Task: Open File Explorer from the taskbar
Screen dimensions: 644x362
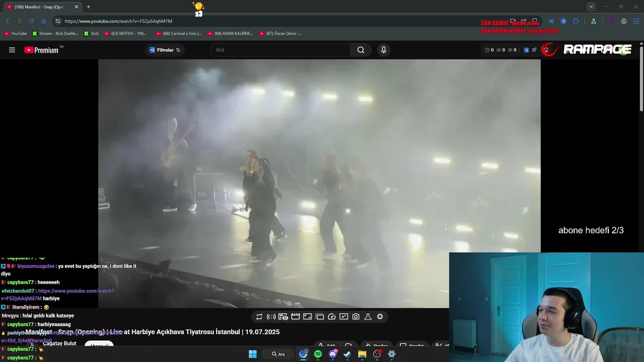Action: 362,354
